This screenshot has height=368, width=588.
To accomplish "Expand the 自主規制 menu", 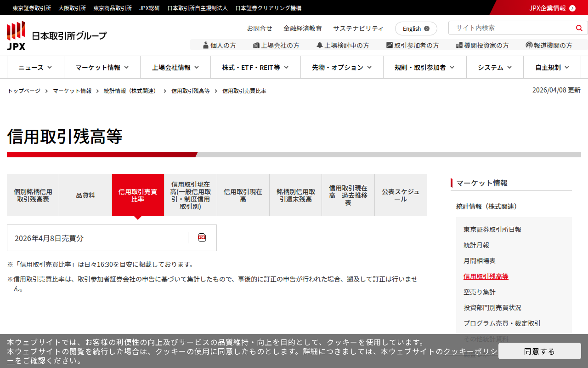I will coord(552,68).
